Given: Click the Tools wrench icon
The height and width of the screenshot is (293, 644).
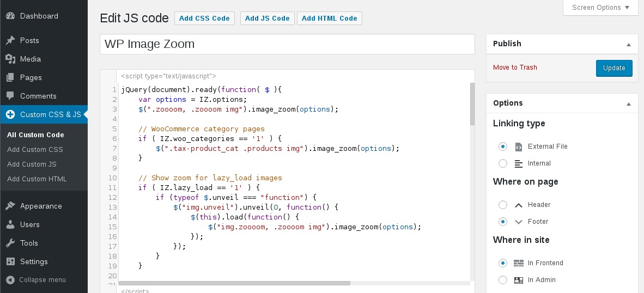Looking at the screenshot, I should [10, 243].
